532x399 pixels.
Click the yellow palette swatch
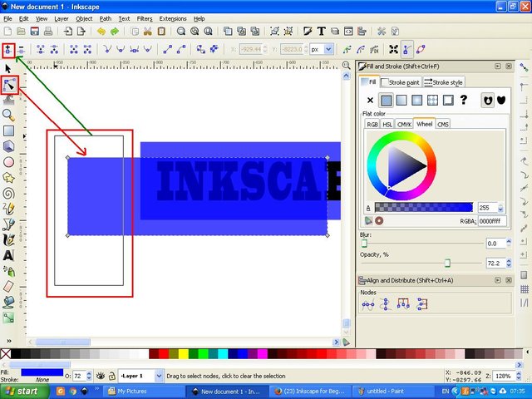(x=183, y=354)
